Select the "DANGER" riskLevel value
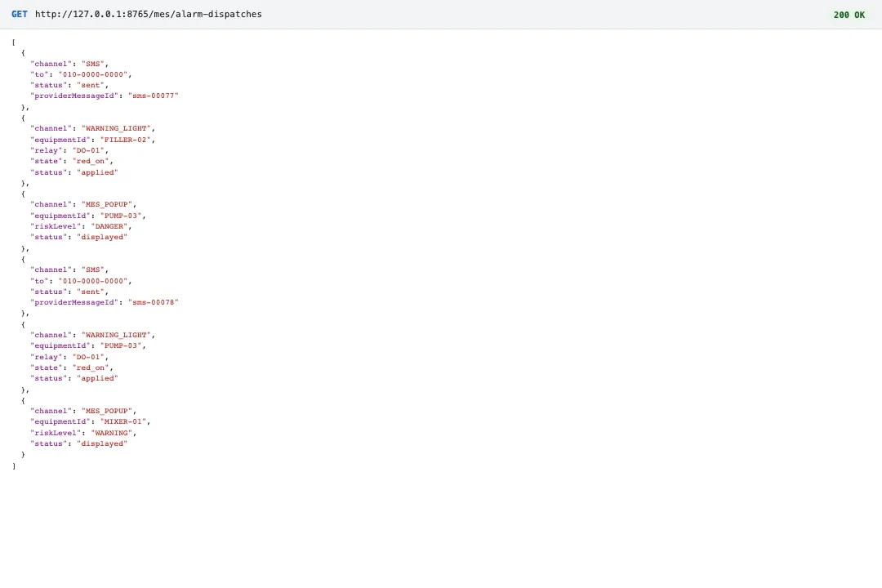 click(x=109, y=226)
